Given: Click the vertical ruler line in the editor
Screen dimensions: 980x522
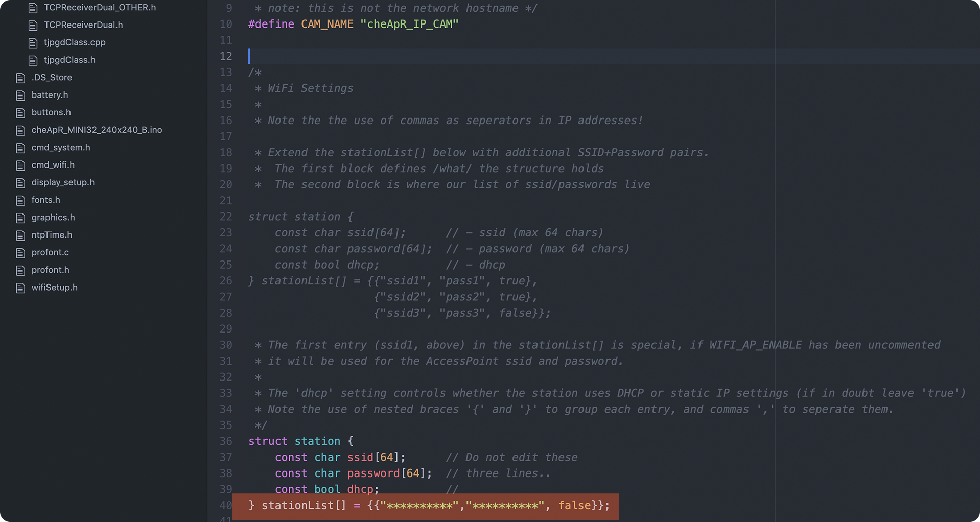Looking at the screenshot, I should (775, 204).
